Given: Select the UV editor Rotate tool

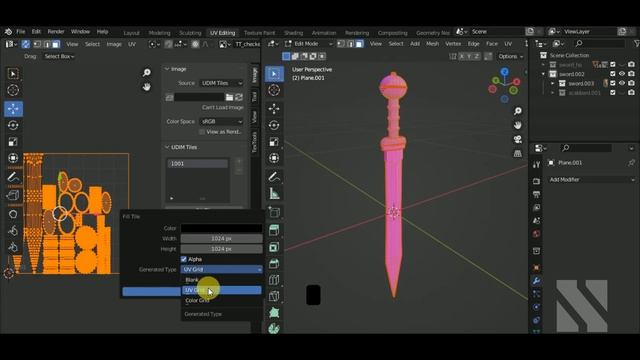Looking at the screenshot, I should [13, 125].
